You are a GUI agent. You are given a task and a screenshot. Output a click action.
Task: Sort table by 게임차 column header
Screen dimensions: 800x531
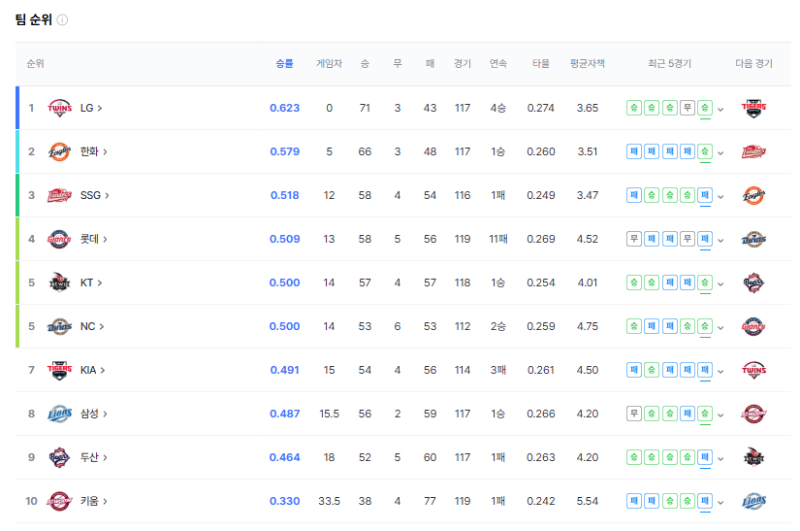[329, 64]
